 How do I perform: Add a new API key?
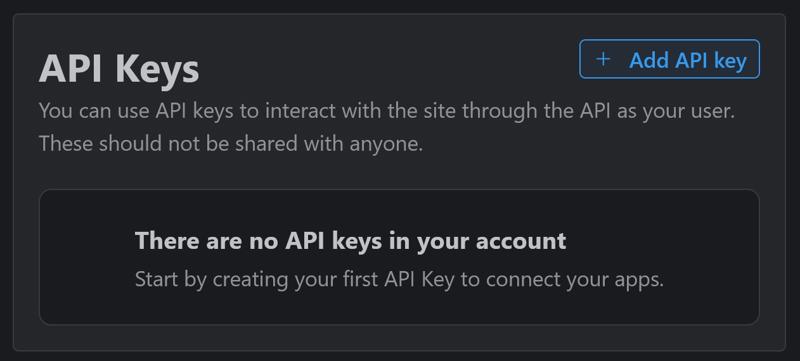tap(669, 59)
